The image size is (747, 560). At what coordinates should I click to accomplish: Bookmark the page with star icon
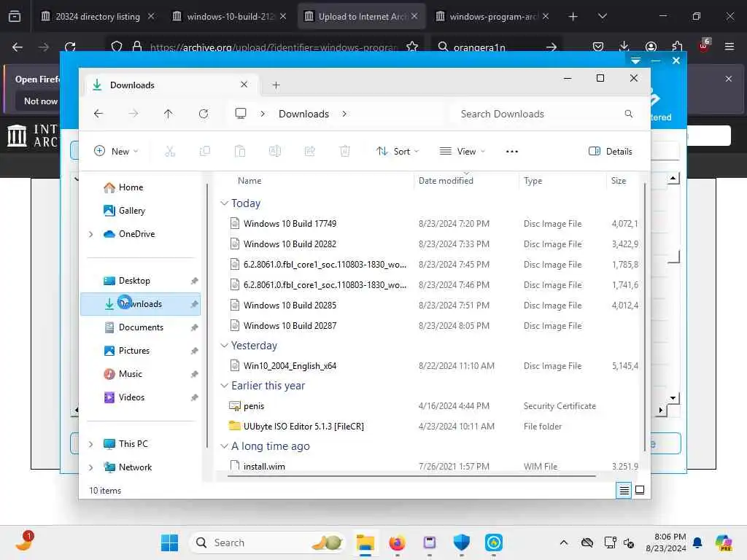pos(412,47)
